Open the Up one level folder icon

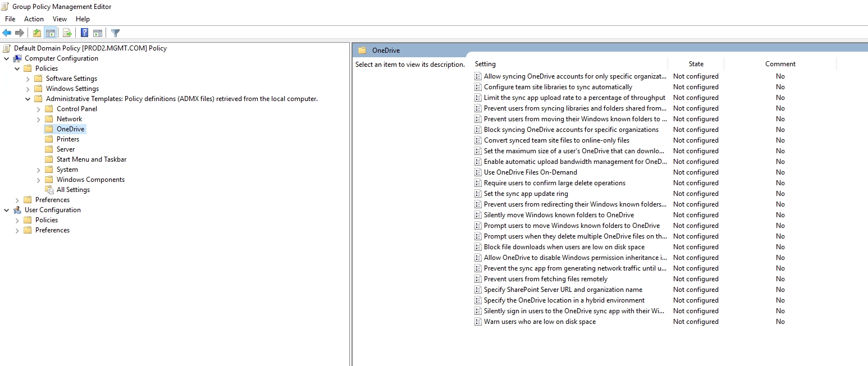coord(36,33)
